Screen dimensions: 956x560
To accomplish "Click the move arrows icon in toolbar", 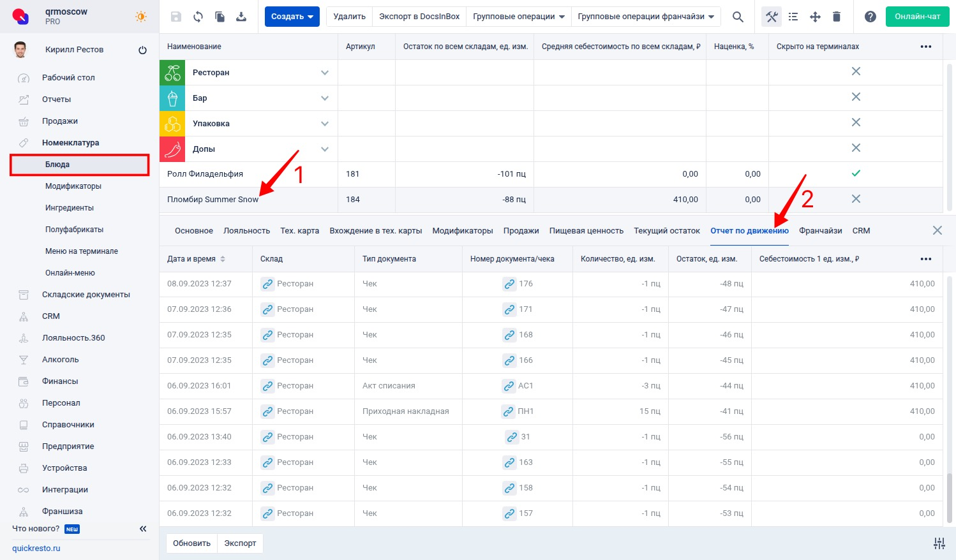I will pos(815,17).
